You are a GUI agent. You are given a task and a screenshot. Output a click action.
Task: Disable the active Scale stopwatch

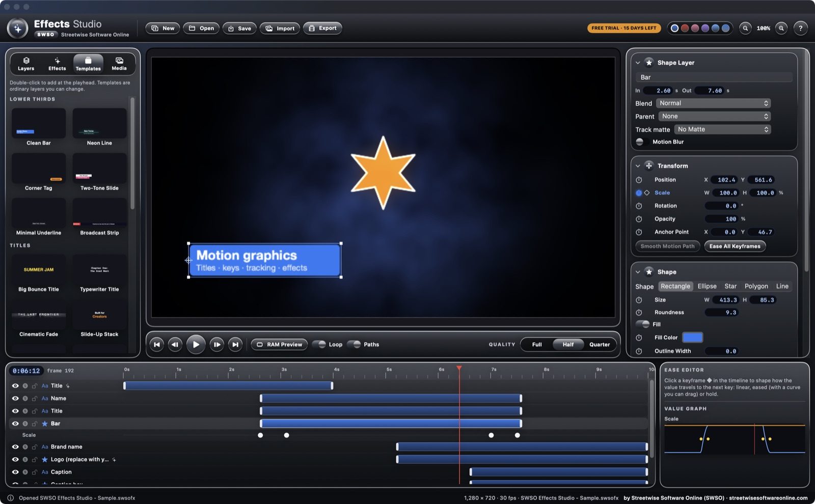(x=639, y=193)
